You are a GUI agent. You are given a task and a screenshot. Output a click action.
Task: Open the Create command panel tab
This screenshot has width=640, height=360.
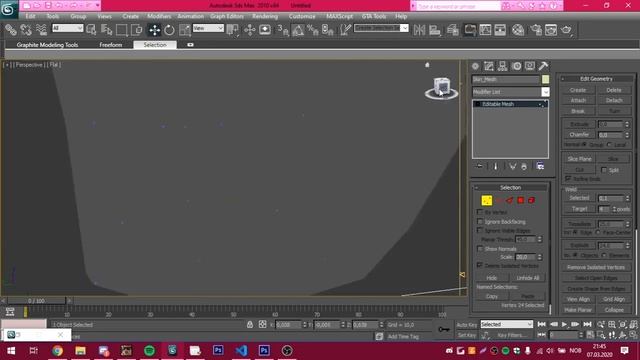pyautogui.click(x=475, y=66)
